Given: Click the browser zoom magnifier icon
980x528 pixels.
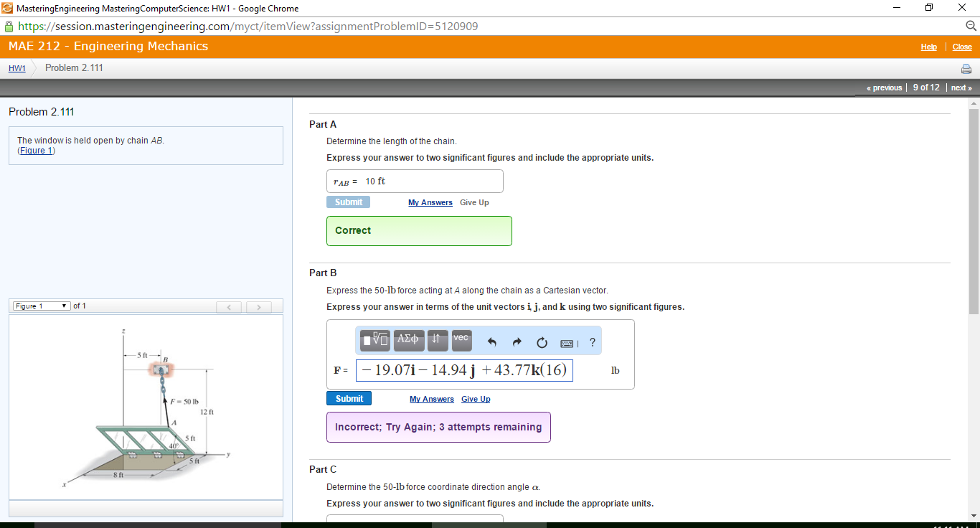Looking at the screenshot, I should [971, 27].
